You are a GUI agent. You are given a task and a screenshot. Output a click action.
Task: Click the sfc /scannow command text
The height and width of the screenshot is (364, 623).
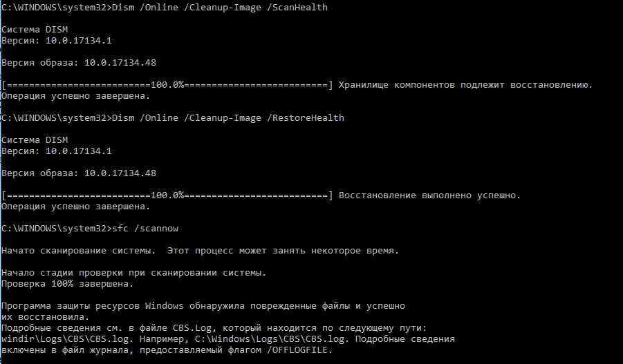click(x=145, y=228)
